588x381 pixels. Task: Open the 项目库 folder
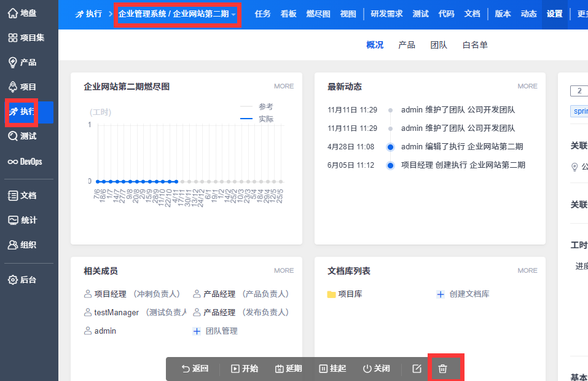(345, 294)
